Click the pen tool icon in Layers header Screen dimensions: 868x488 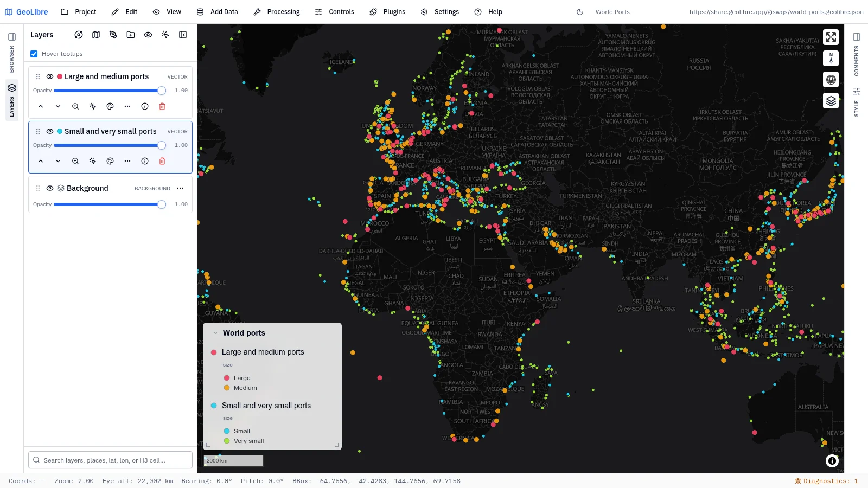click(113, 35)
